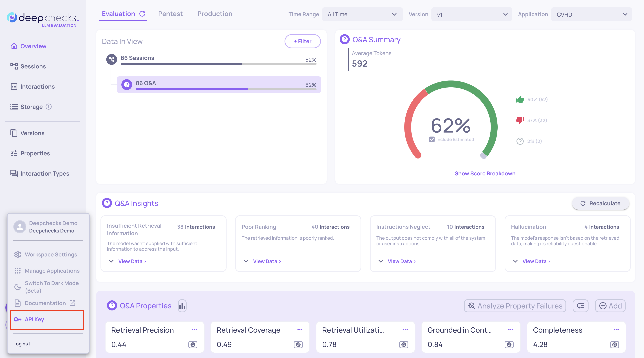Click the API Key key icon
The image size is (644, 358).
tap(17, 319)
